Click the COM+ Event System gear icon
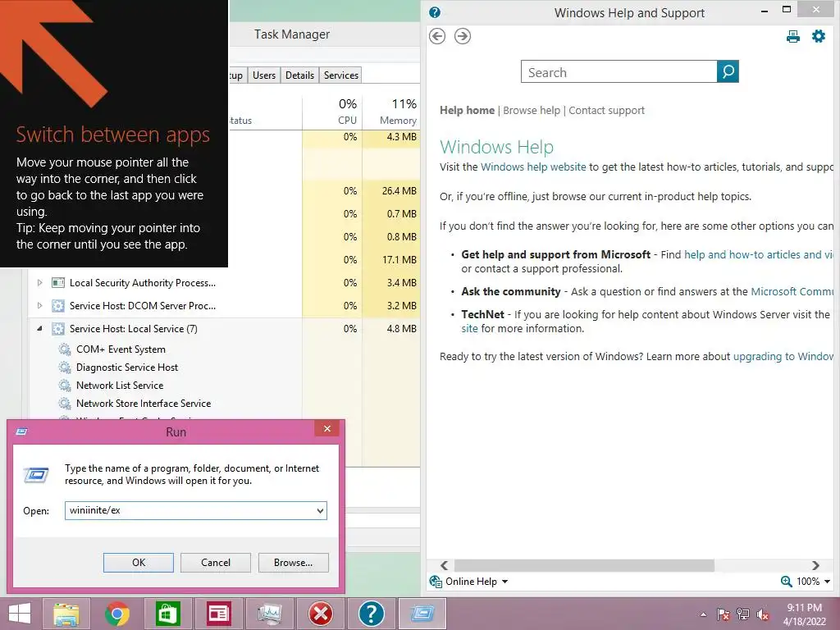Viewport: 840px width, 630px height. [x=64, y=349]
